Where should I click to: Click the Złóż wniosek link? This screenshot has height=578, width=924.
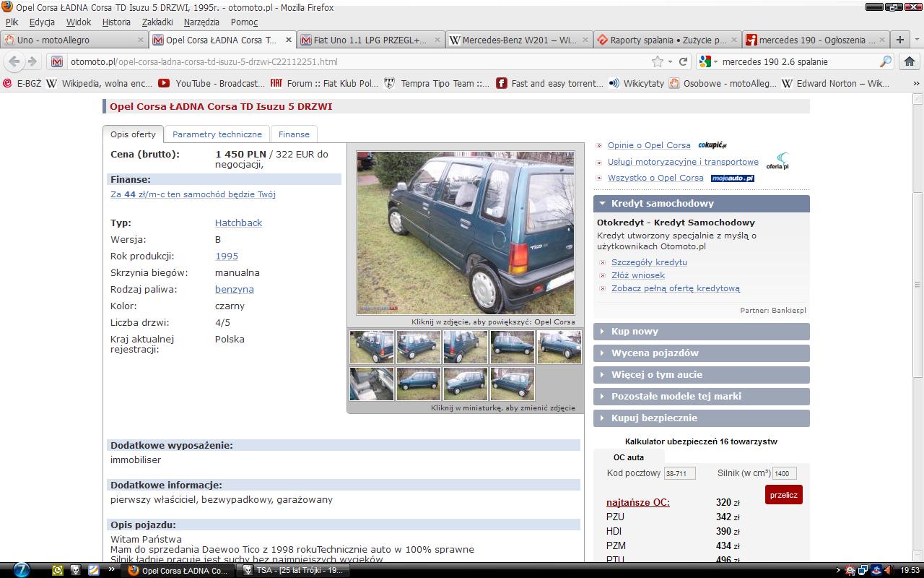click(638, 275)
